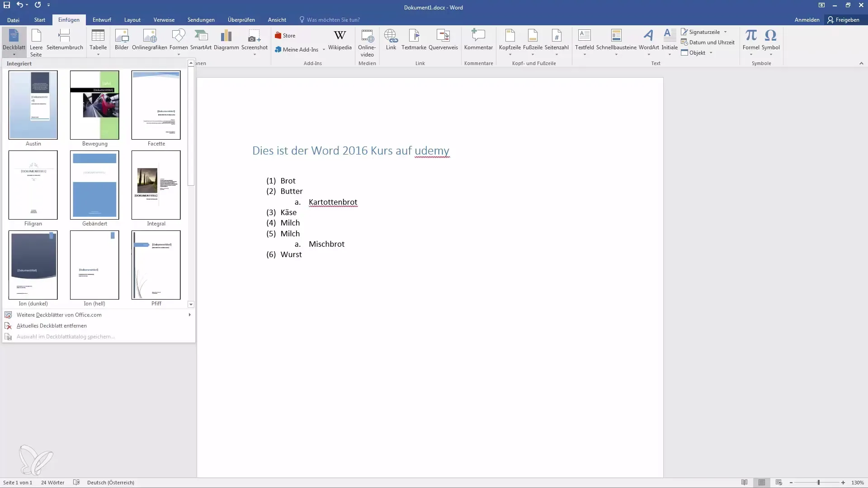Open the Symbol menu

click(770, 42)
